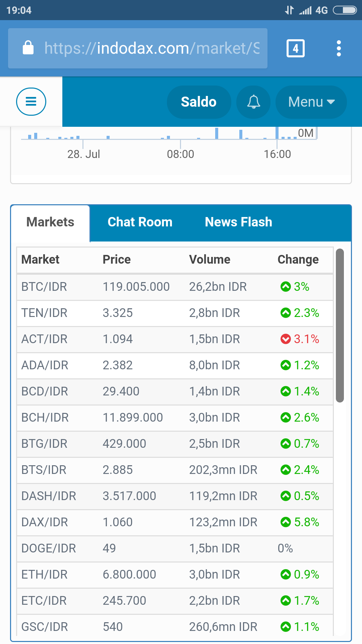Click the markets list scrollbar thumb

tap(340, 325)
